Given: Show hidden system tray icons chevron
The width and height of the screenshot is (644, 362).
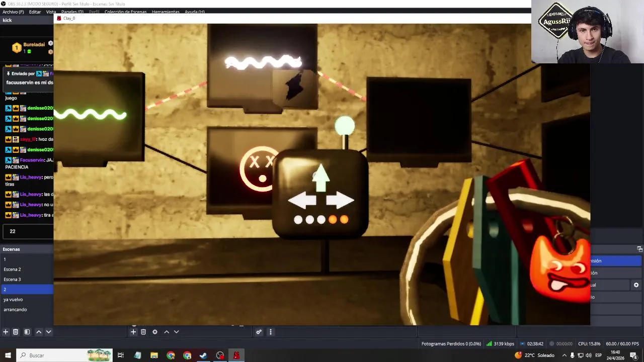Looking at the screenshot, I should pos(564,355).
